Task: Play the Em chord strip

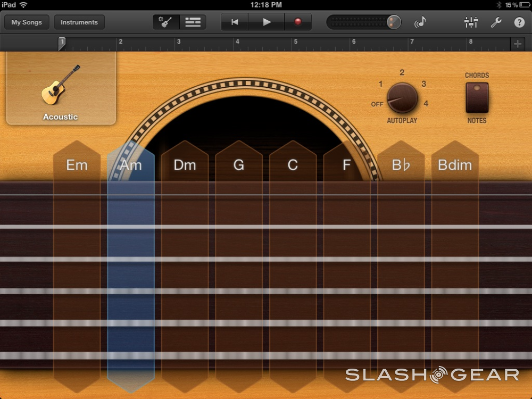Action: [x=77, y=267]
